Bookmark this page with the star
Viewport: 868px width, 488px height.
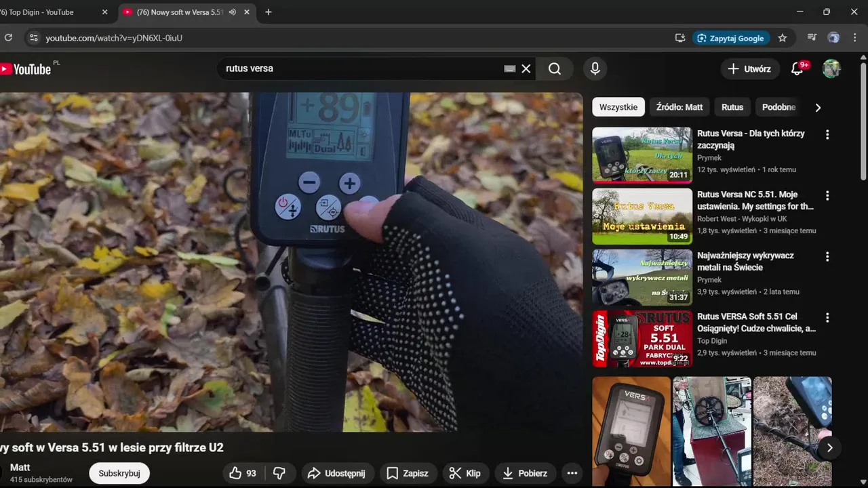(x=783, y=38)
